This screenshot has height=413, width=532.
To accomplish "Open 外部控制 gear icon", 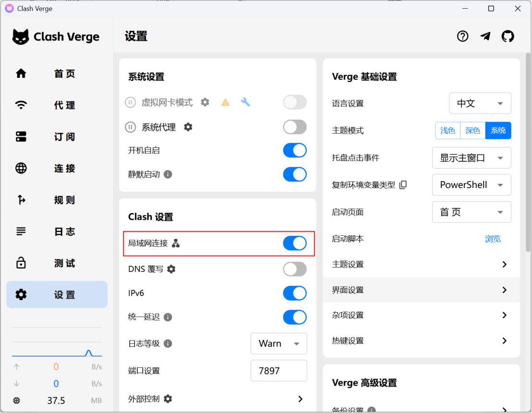I will [168, 399].
